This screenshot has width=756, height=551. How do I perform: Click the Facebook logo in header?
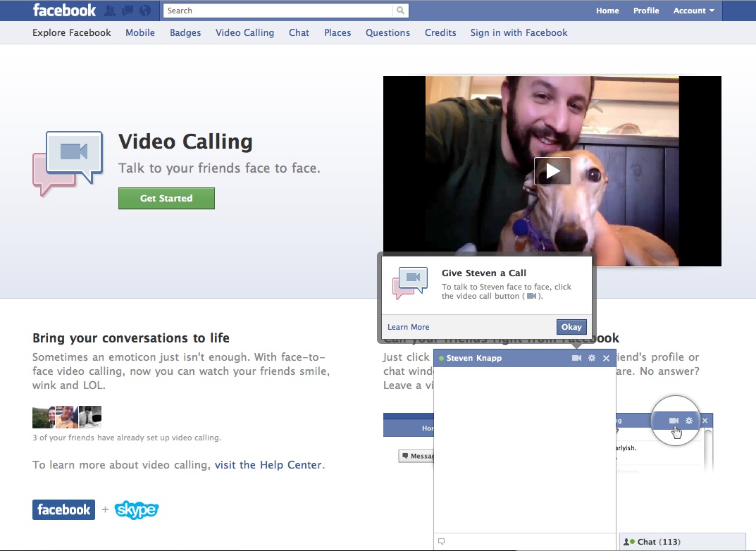64,11
